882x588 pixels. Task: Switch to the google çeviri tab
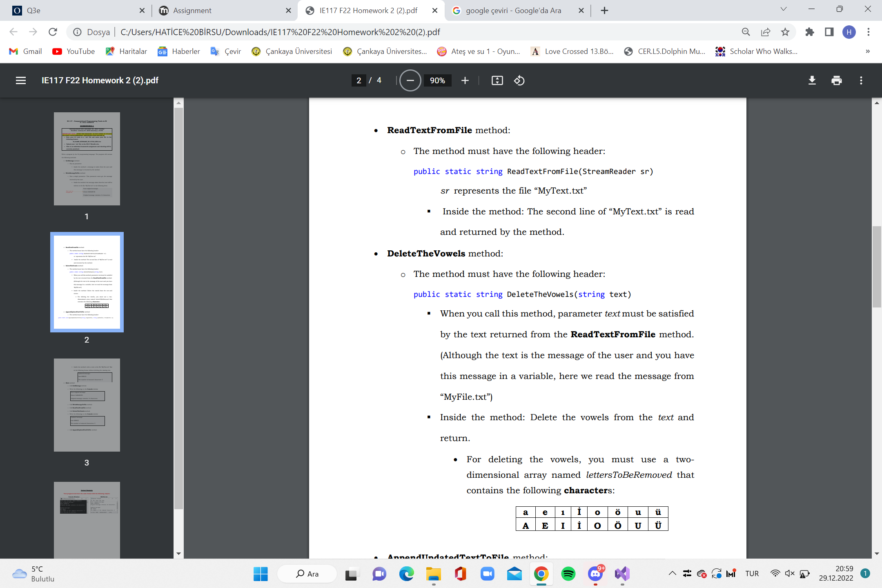point(513,11)
